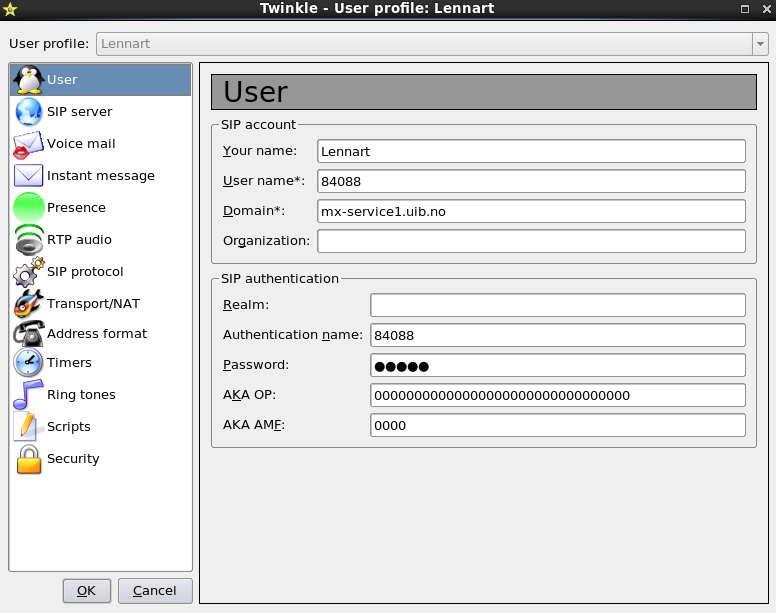
Task: Click into the Password field
Action: [x=557, y=365]
